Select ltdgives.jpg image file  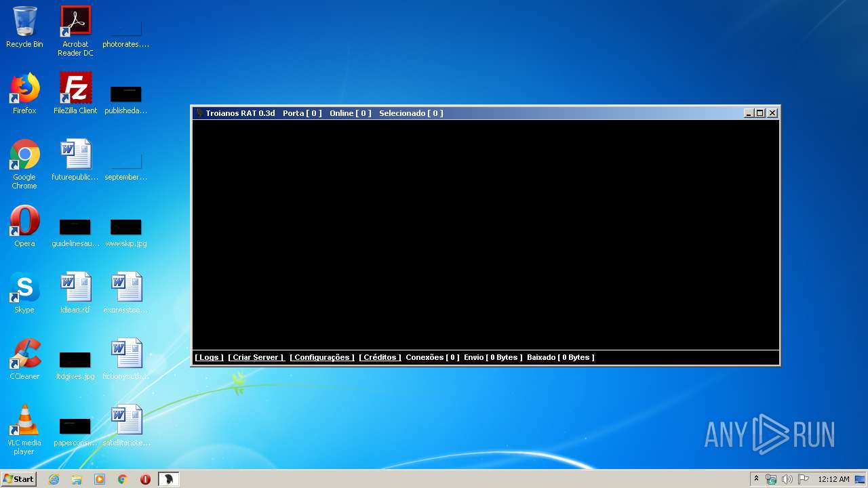[75, 363]
